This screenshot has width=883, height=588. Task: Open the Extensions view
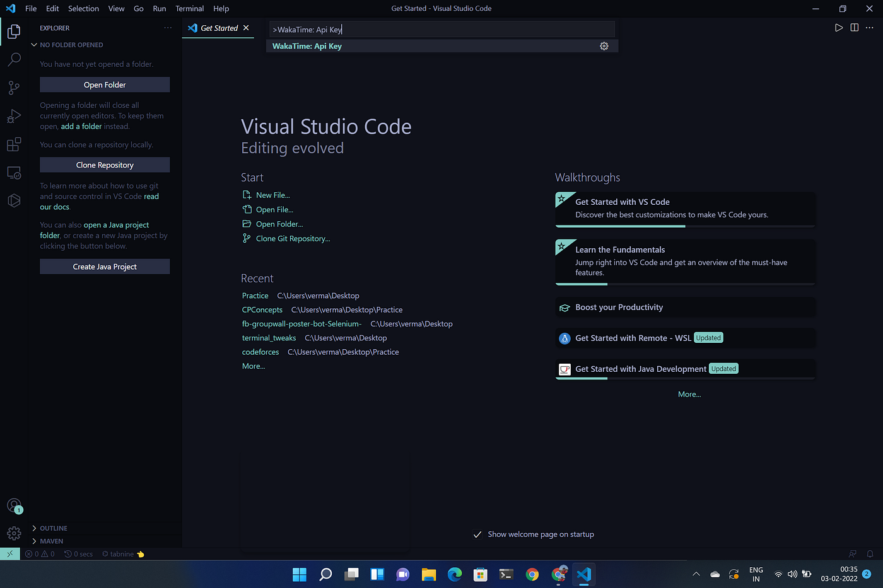pos(14,144)
